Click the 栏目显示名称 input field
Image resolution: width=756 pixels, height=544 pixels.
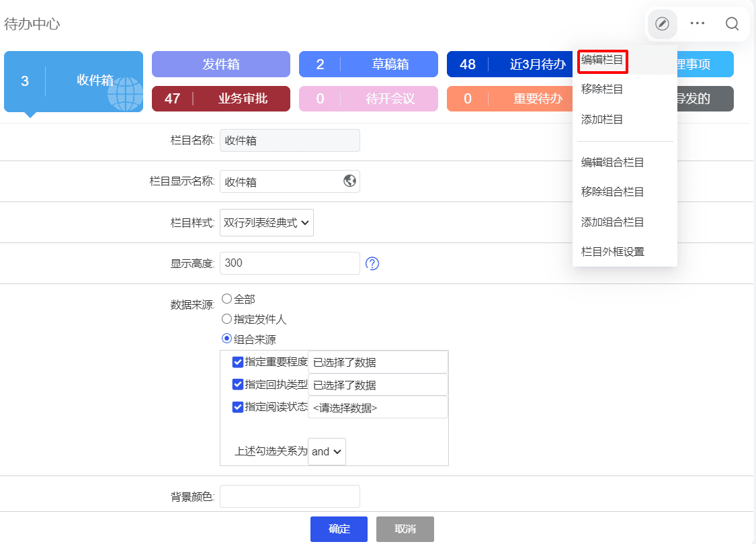coord(290,181)
